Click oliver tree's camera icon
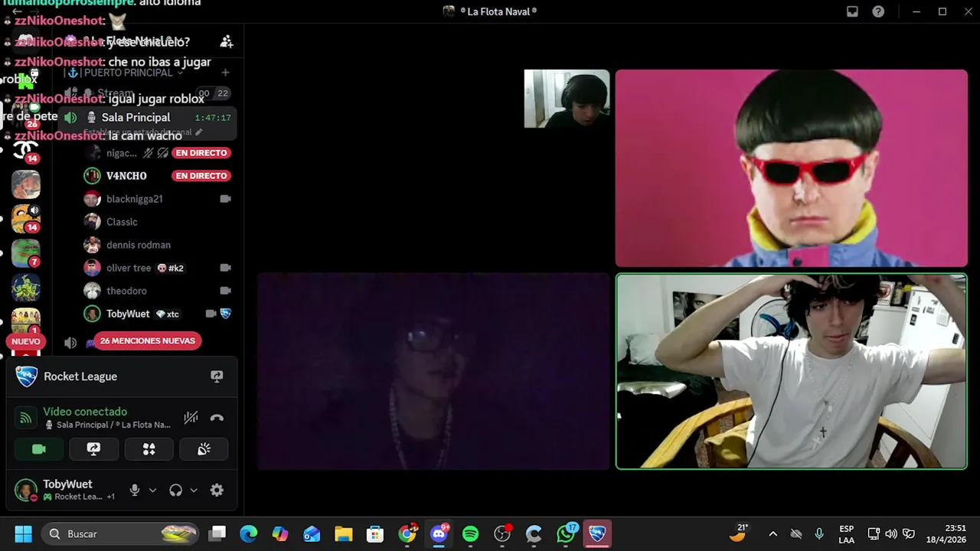Screen dimensions: 980x551 pyautogui.click(x=225, y=268)
